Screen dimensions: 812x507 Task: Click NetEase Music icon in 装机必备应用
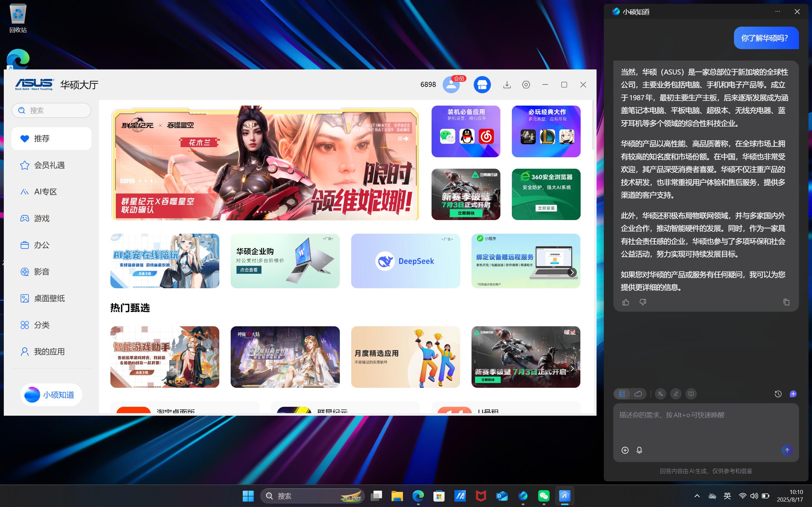[x=486, y=136]
